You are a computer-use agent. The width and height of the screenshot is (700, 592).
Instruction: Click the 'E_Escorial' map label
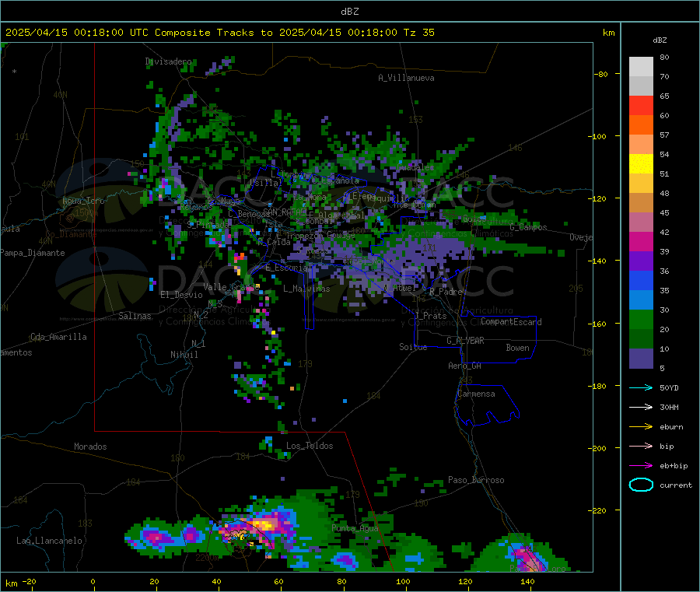point(286,268)
